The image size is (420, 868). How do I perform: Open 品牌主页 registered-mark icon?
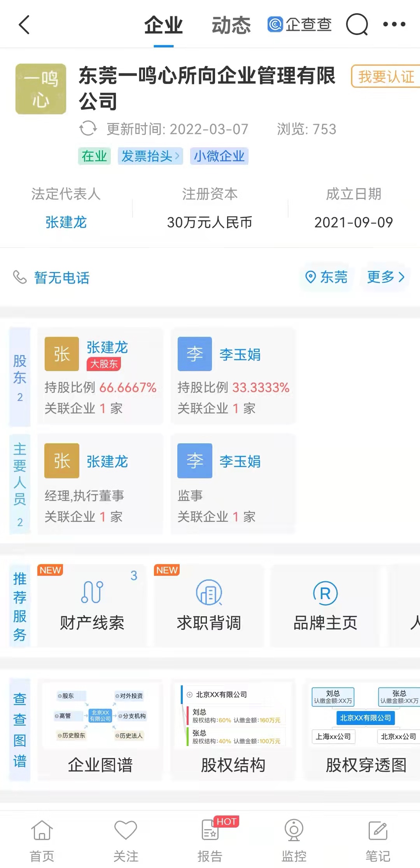pos(325,593)
